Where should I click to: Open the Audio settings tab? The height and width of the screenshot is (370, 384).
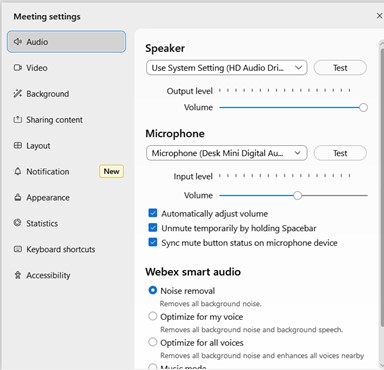[x=67, y=42]
